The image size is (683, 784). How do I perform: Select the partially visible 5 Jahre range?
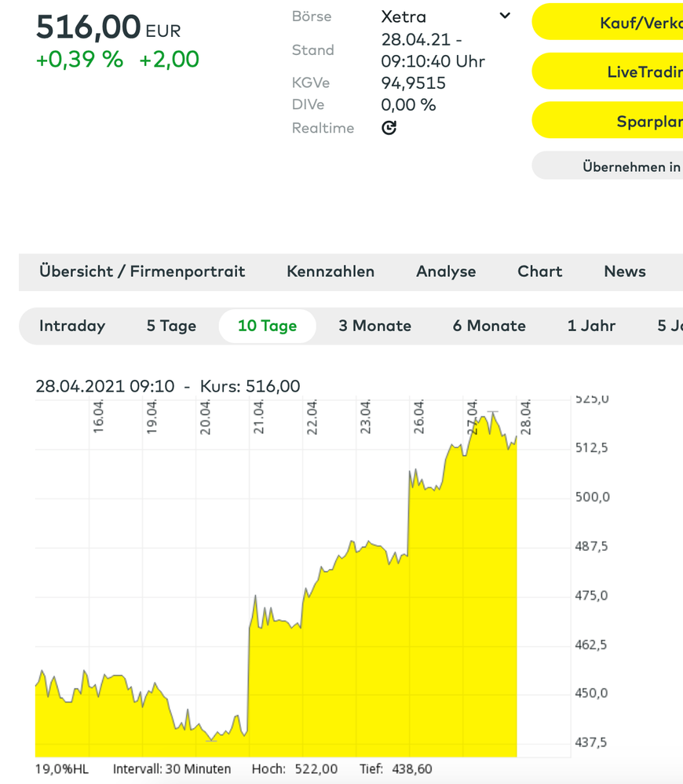coord(669,326)
